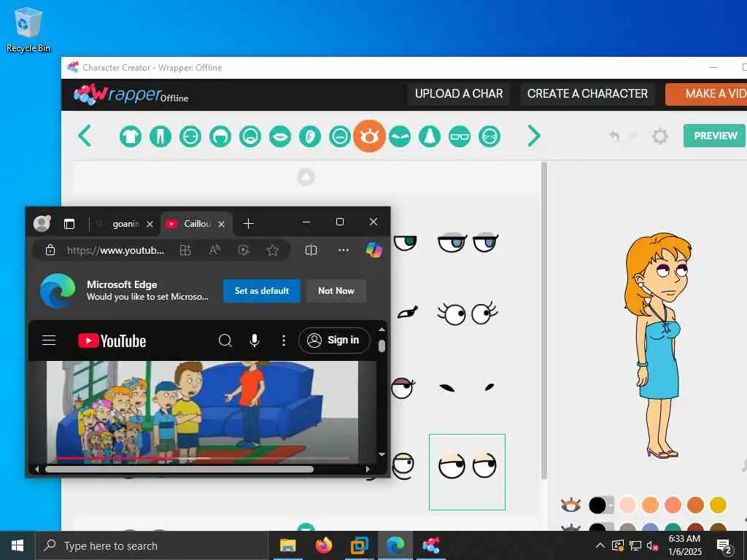Click UPLOAD A CHAR button
747x560 pixels.
pos(459,94)
